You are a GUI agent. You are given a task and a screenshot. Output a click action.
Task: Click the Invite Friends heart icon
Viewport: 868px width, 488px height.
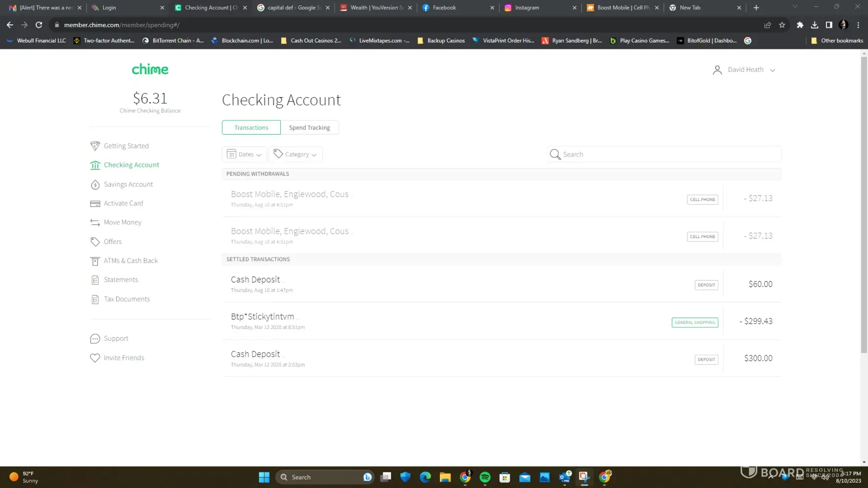95,358
